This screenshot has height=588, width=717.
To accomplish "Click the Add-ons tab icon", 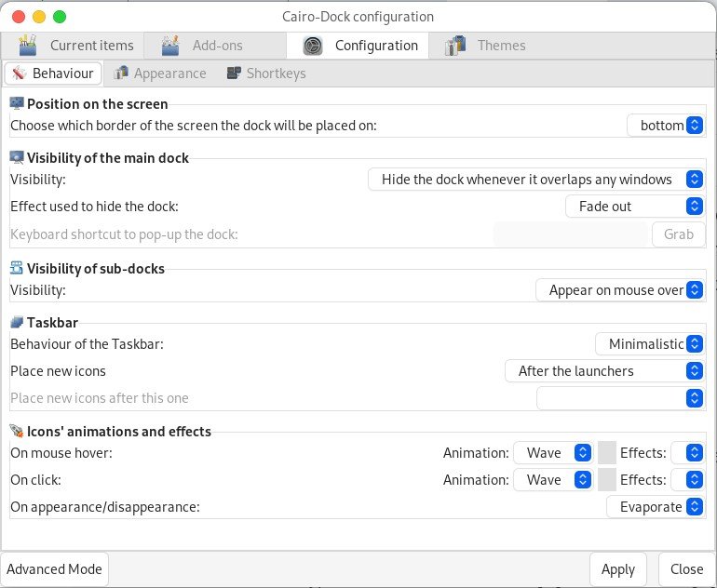I will (170, 46).
